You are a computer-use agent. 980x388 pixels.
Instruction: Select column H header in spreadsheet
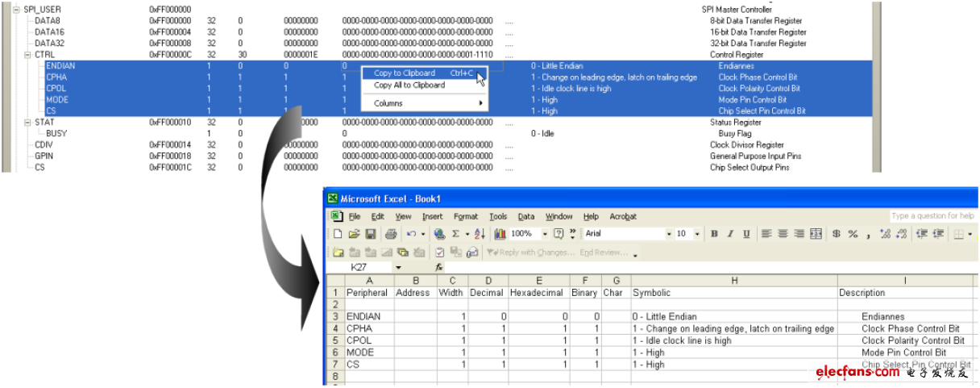734,280
